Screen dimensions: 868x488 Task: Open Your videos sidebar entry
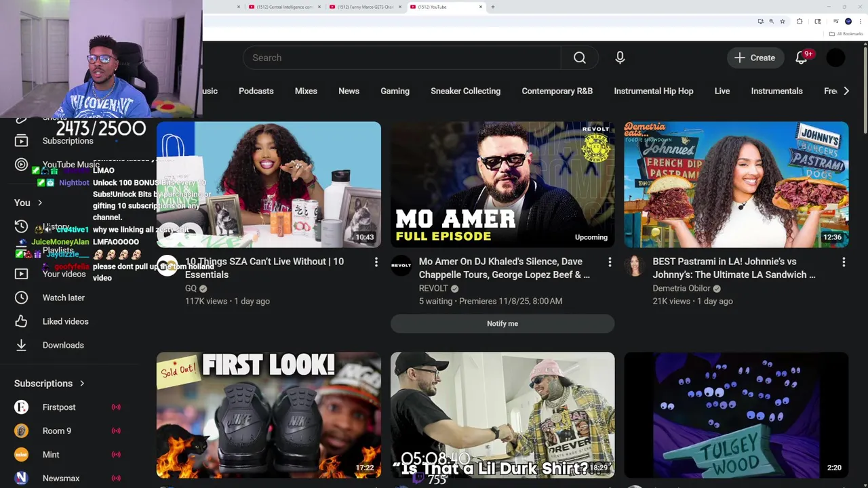(x=64, y=274)
